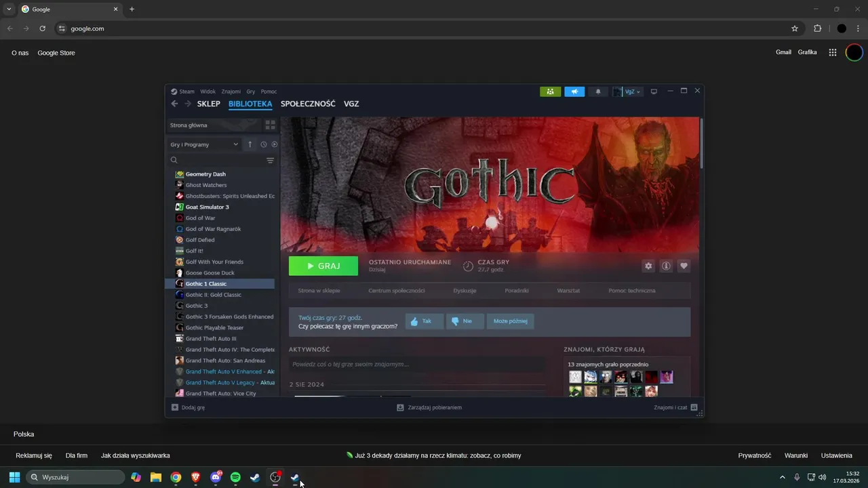Viewport: 868px width, 488px height.
Task: Open the blue announcements megaphone icon
Action: pos(574,91)
